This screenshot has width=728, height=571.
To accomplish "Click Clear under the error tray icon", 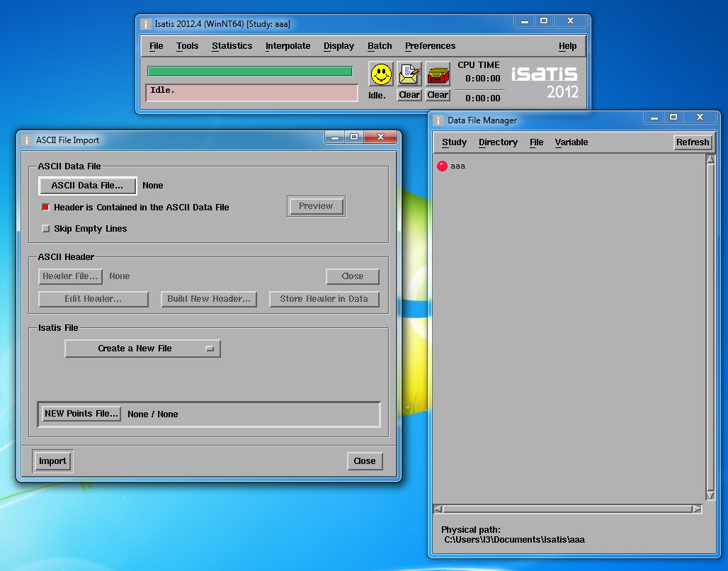I will pos(438,95).
